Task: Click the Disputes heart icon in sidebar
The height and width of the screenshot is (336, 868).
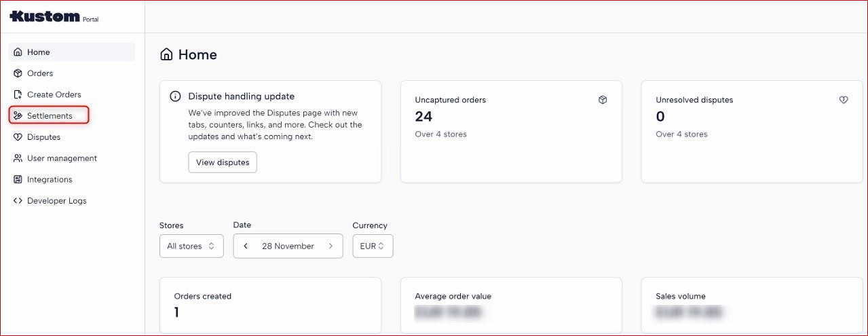Action: pyautogui.click(x=18, y=137)
